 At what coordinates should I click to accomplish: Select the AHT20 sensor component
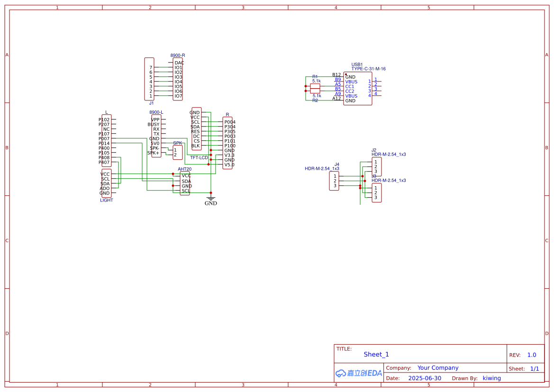(185, 183)
